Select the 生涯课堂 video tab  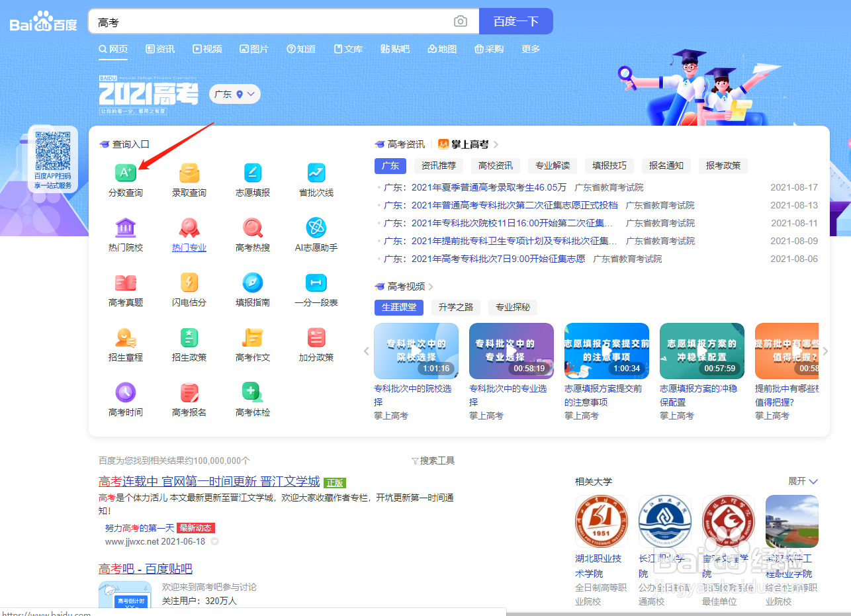point(399,307)
